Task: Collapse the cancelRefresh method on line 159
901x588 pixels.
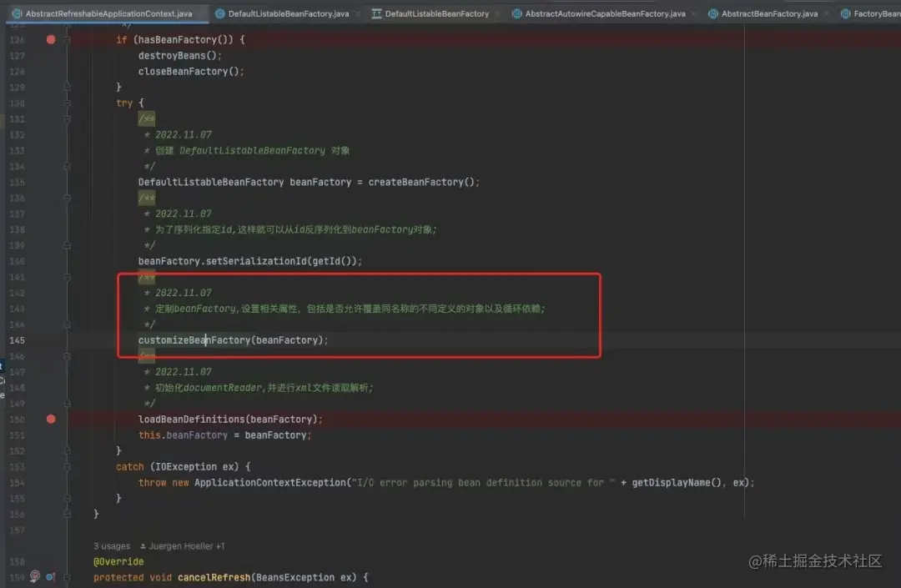Action: coord(68,577)
